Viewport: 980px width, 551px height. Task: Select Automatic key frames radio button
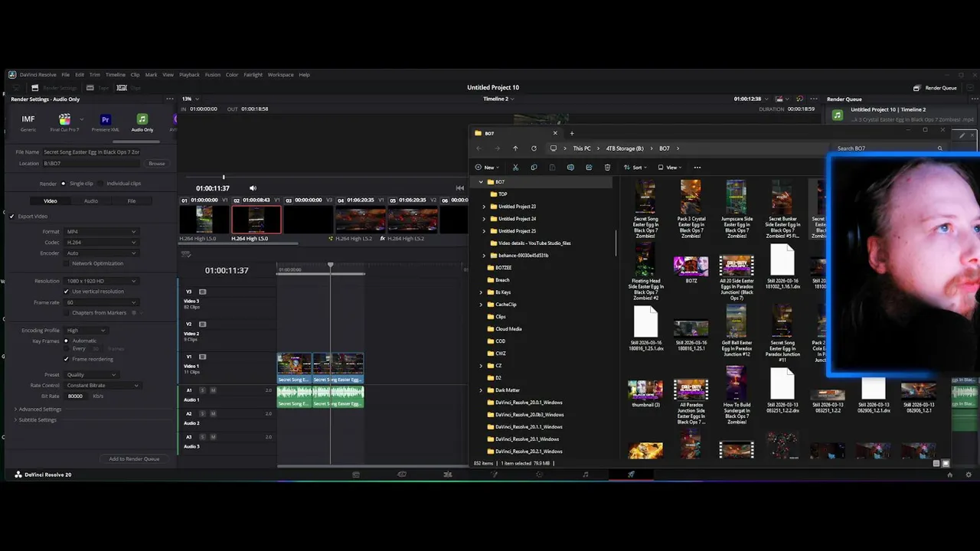(x=66, y=341)
